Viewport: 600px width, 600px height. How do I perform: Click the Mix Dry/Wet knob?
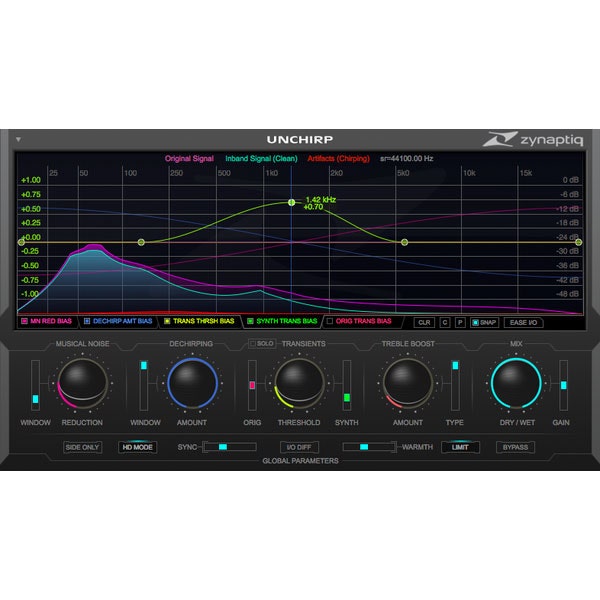click(x=515, y=383)
